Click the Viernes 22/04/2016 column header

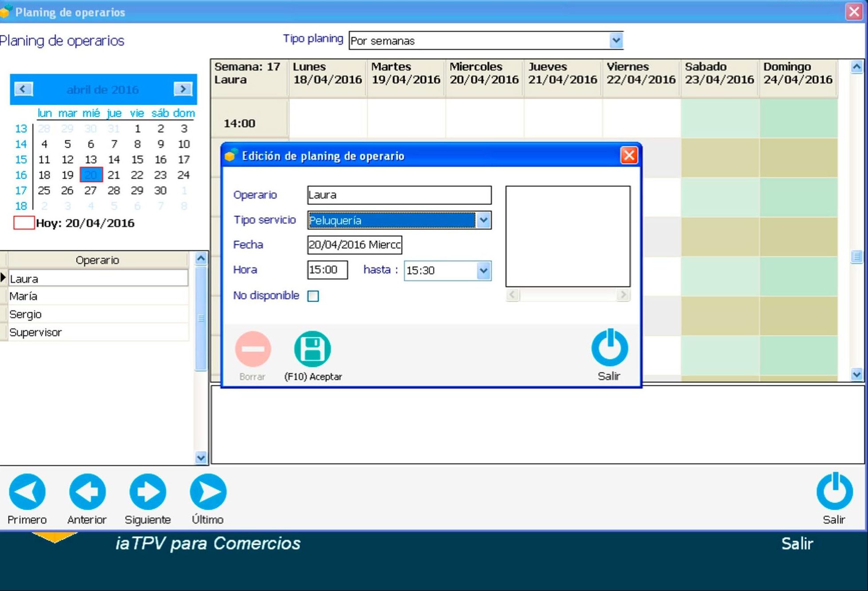[640, 78]
